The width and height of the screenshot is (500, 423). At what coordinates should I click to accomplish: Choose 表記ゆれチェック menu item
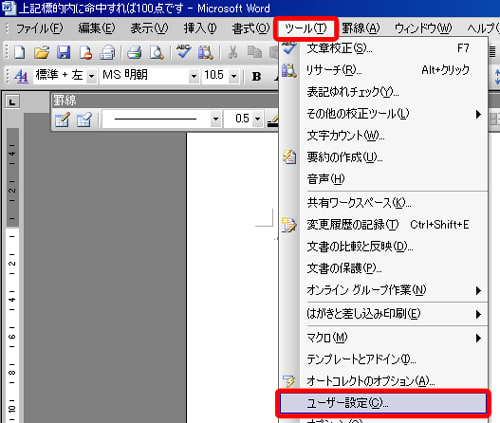383,92
